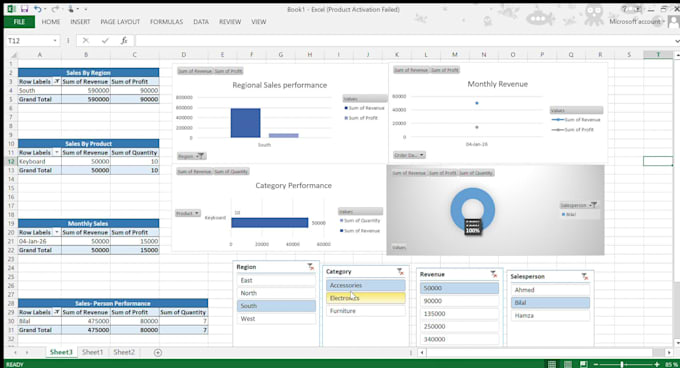Click the Excel application icon in title bar
This screenshot has height=368, width=680.
pos(12,9)
